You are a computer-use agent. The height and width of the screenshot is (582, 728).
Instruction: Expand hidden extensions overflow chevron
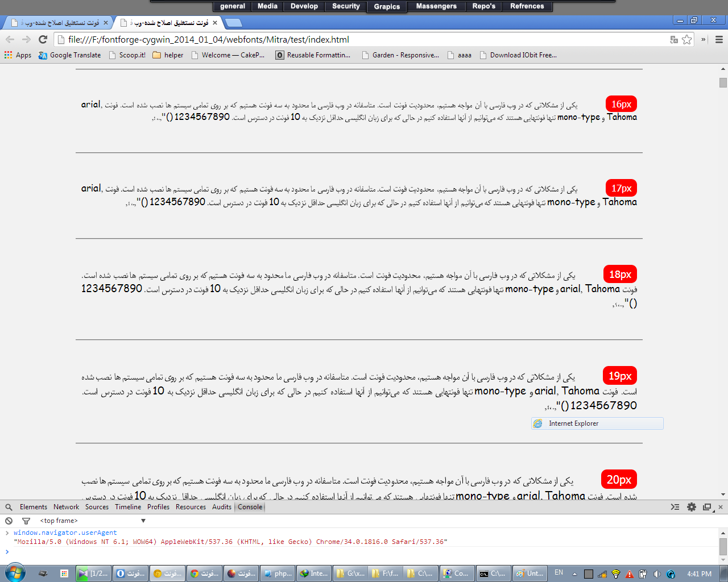tap(704, 39)
